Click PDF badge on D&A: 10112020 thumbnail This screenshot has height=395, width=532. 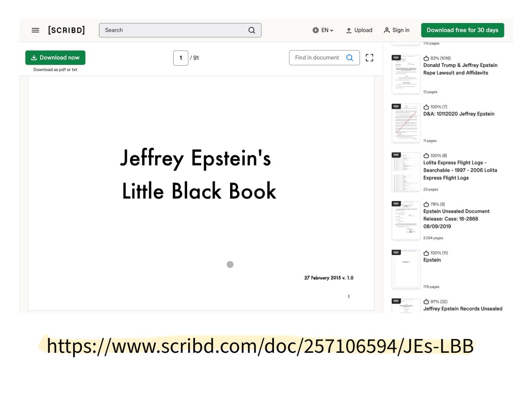pos(396,106)
